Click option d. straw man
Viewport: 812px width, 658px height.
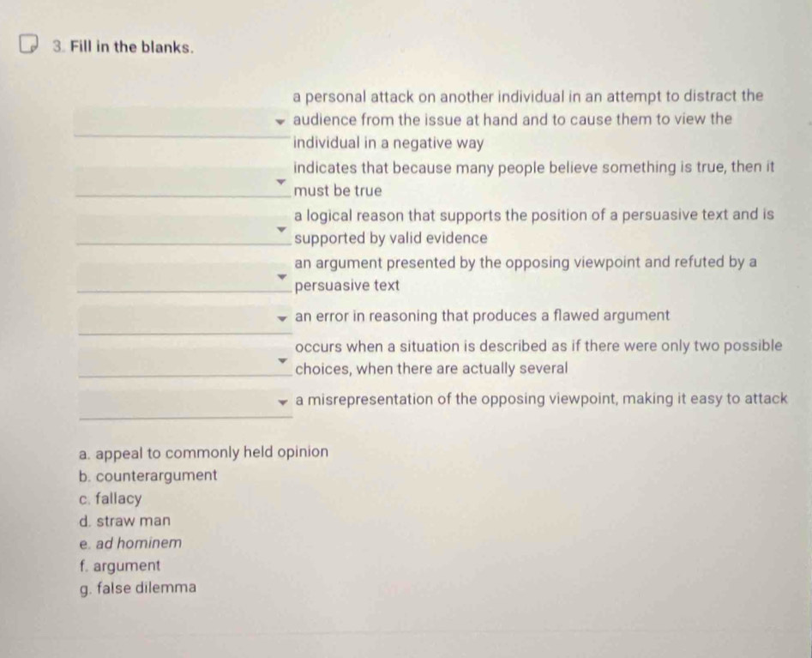[125, 521]
